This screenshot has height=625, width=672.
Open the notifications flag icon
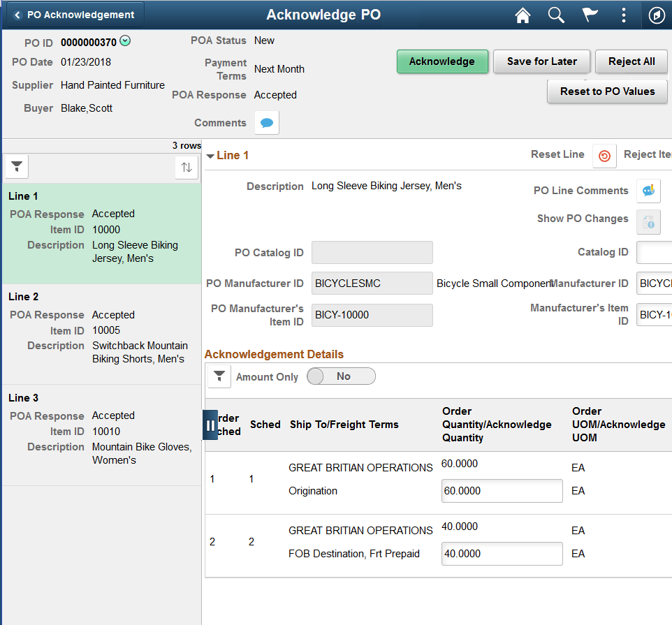590,15
